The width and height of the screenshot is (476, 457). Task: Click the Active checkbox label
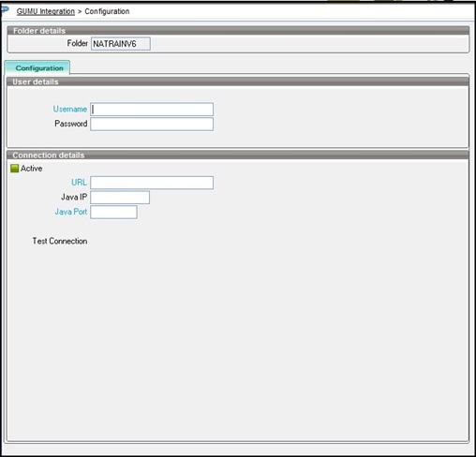tap(31, 169)
